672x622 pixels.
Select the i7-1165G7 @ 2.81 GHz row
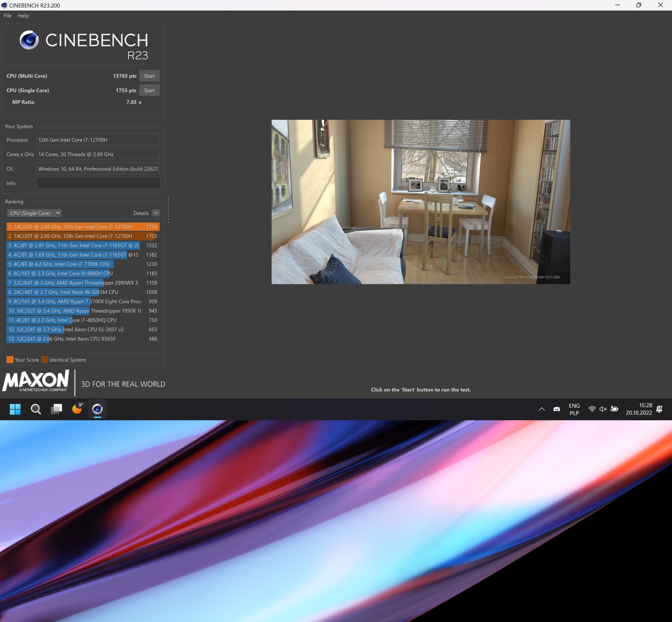(83, 245)
